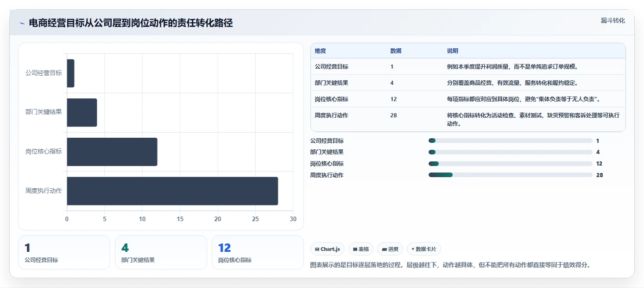Click the progress value 28 beside its bar
Image resolution: width=644 pixels, height=288 pixels.
tap(600, 175)
